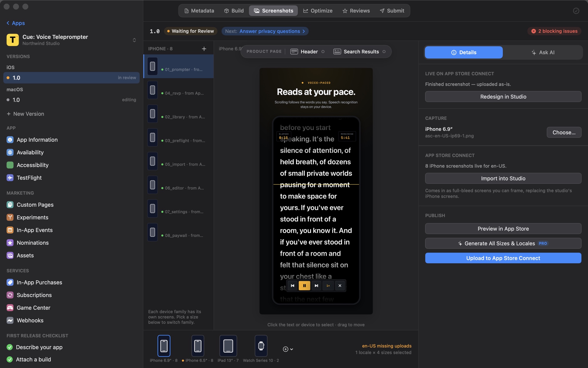Open the 2 blocking issues badge
The height and width of the screenshot is (368, 588).
pyautogui.click(x=554, y=31)
